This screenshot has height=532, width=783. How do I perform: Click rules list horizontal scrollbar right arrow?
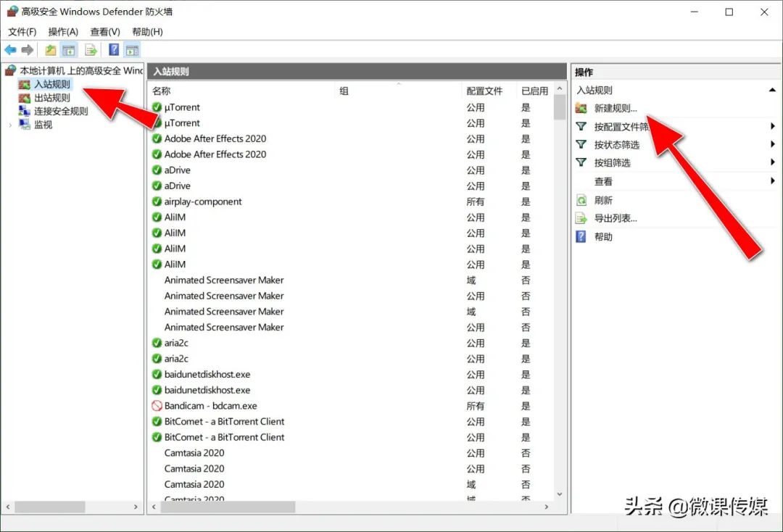(547, 507)
